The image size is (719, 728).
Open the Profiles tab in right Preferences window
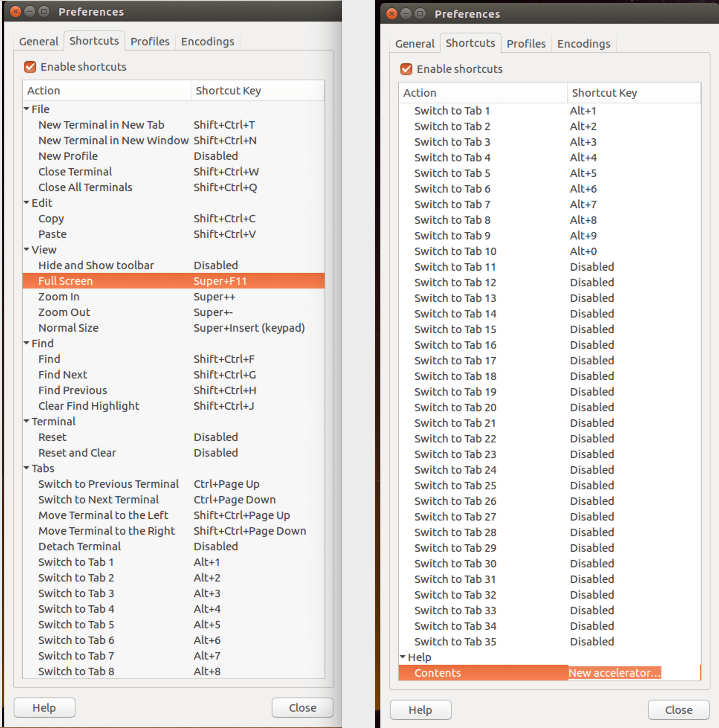pyautogui.click(x=526, y=44)
